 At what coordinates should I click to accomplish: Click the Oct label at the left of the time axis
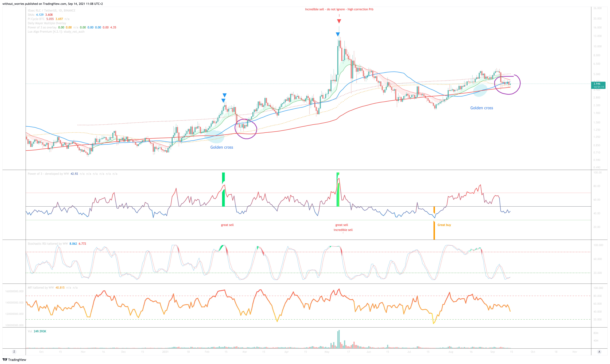[x=41, y=352]
